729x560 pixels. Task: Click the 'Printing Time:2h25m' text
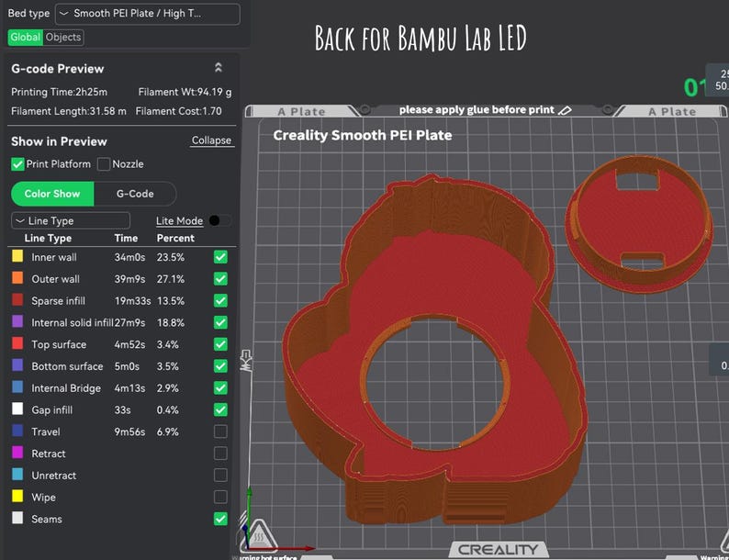pos(59,92)
